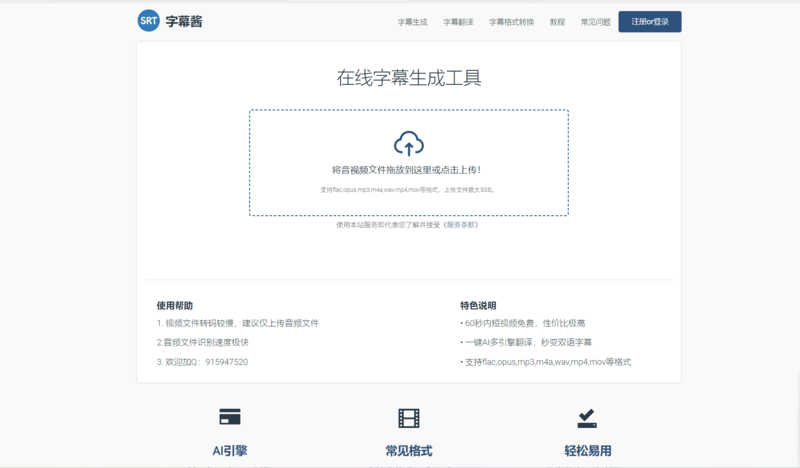Click 将音视频文件拖放到这里或点击上传 text

pyautogui.click(x=405, y=170)
